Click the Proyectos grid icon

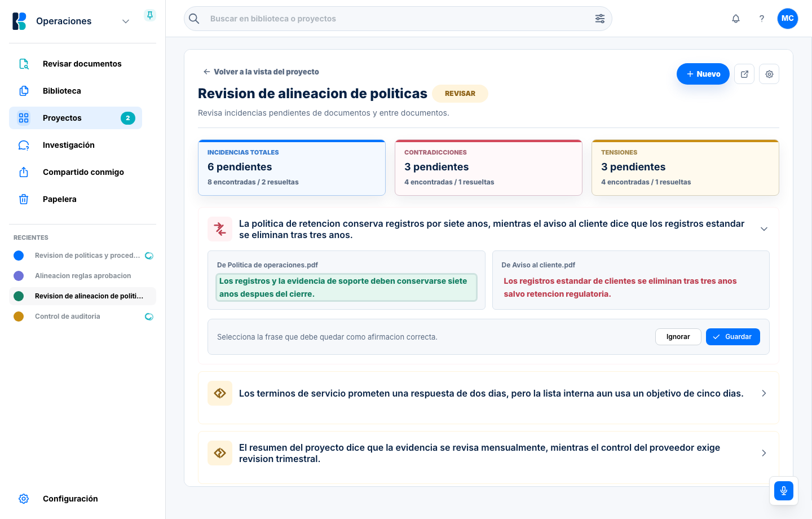point(24,118)
